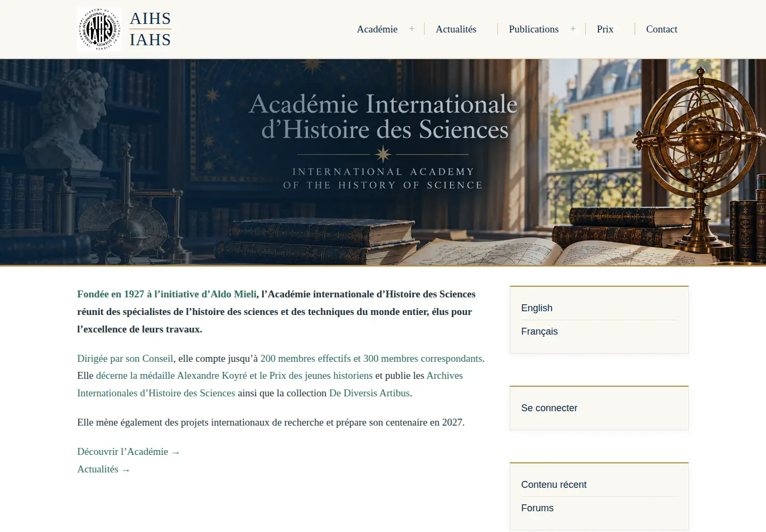Click the Actualités arrow link below text
The height and width of the screenshot is (532, 766).
(x=104, y=469)
